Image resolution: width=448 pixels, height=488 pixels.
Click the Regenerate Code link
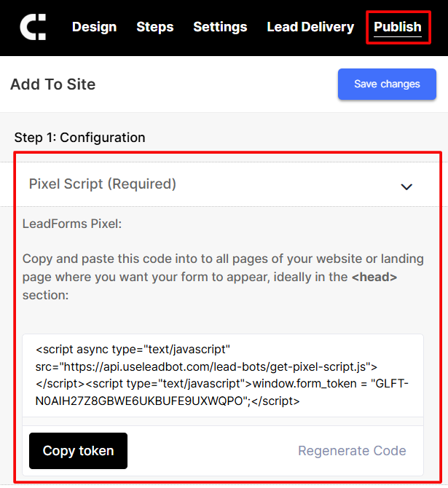click(352, 451)
